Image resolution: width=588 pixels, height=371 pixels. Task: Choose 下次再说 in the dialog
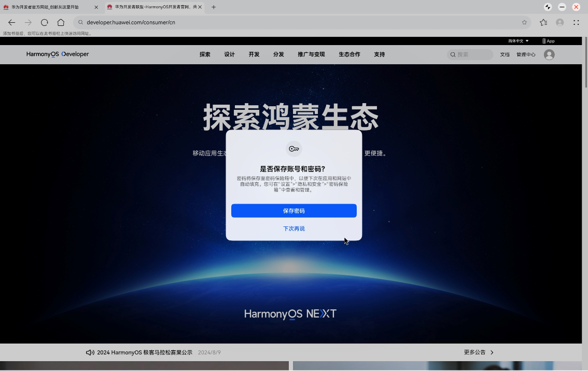[x=294, y=229]
